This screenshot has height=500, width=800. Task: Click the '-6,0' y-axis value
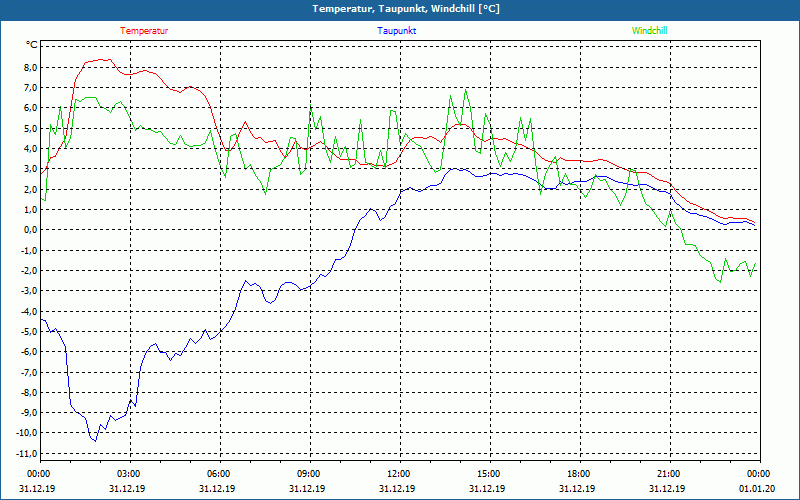[29, 352]
